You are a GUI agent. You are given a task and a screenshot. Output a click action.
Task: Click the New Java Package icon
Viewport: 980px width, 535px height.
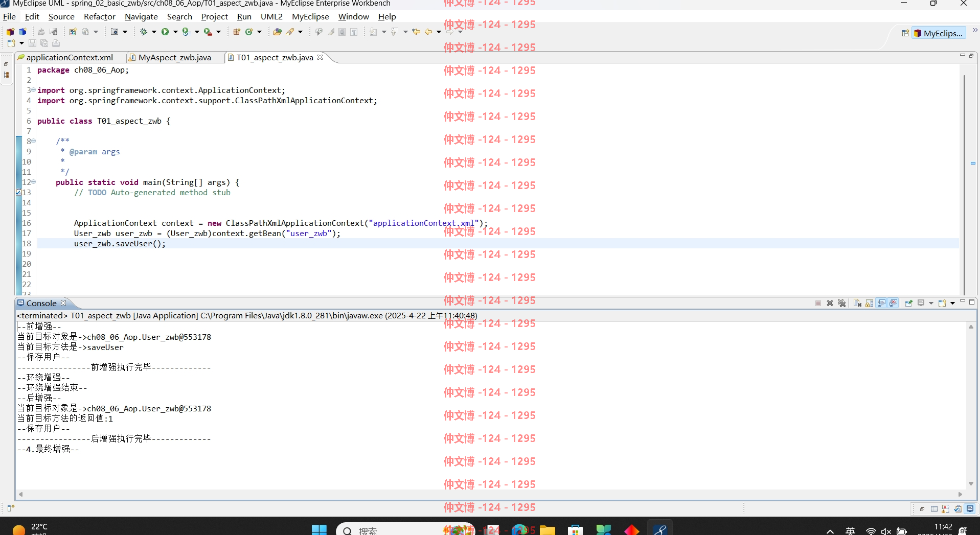(x=236, y=32)
